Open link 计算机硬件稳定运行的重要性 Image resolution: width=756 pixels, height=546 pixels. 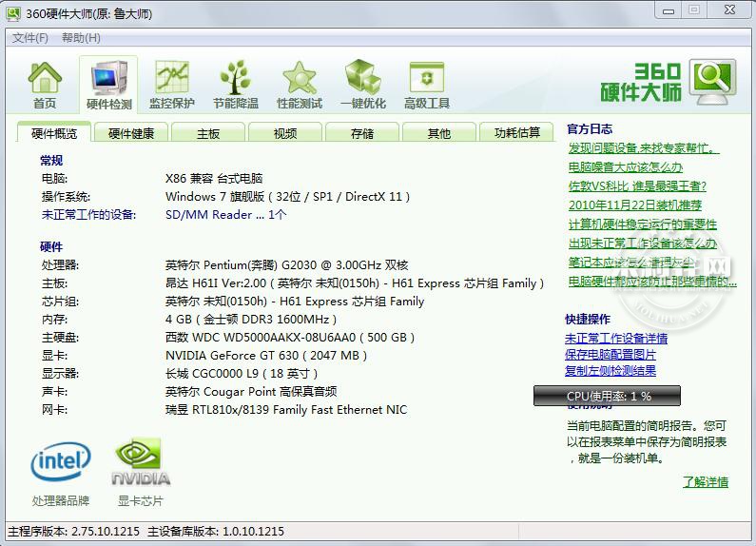642,224
